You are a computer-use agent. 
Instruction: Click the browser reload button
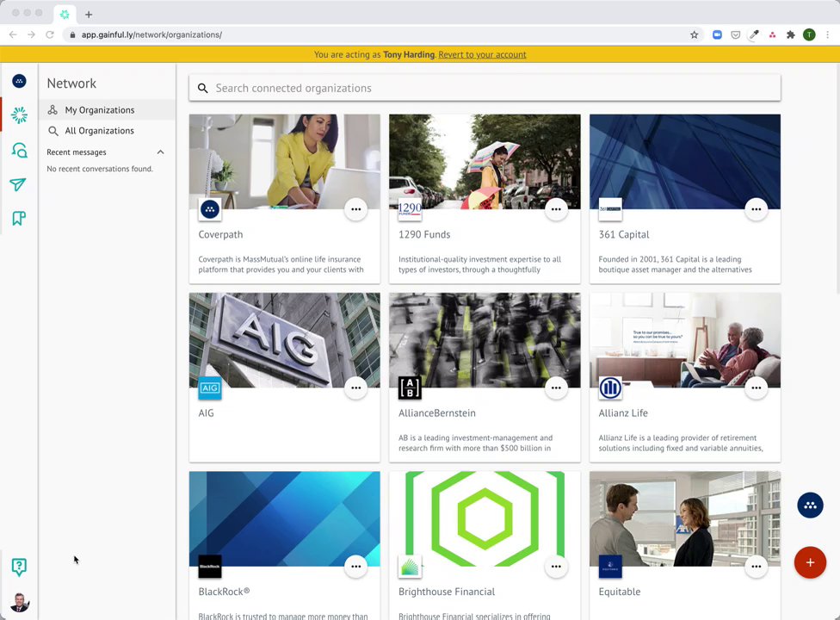click(x=50, y=34)
